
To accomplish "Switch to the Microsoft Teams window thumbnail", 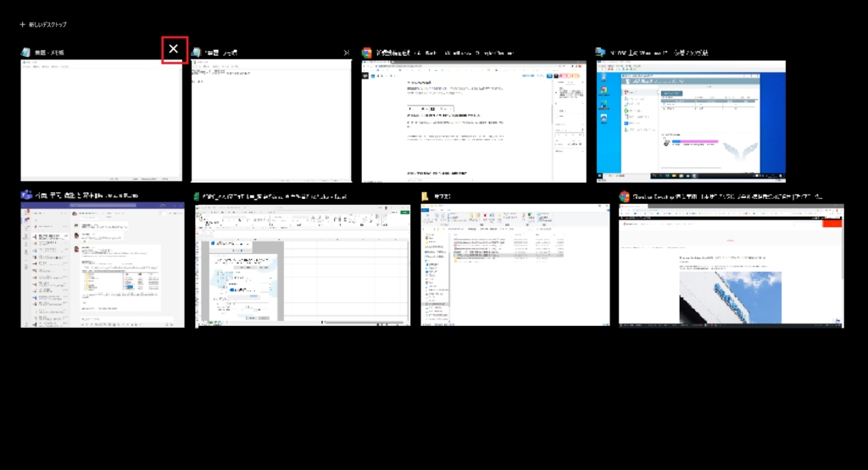I will 103,265.
